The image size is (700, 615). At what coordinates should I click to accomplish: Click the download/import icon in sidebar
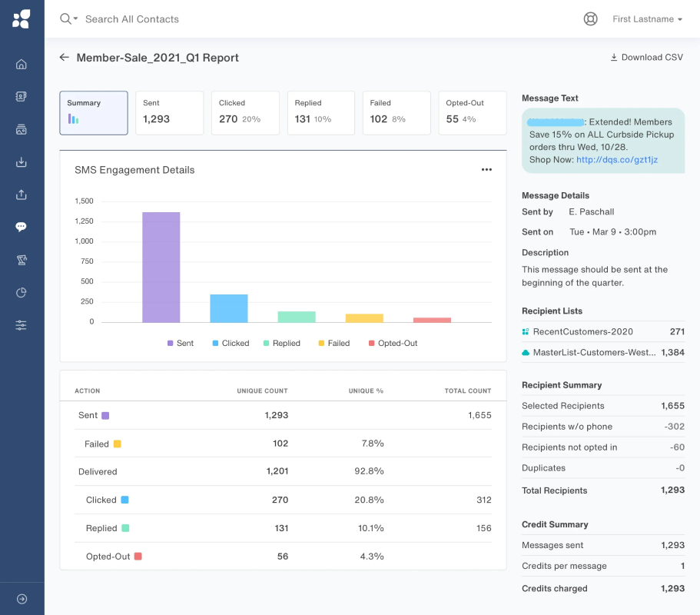click(21, 161)
